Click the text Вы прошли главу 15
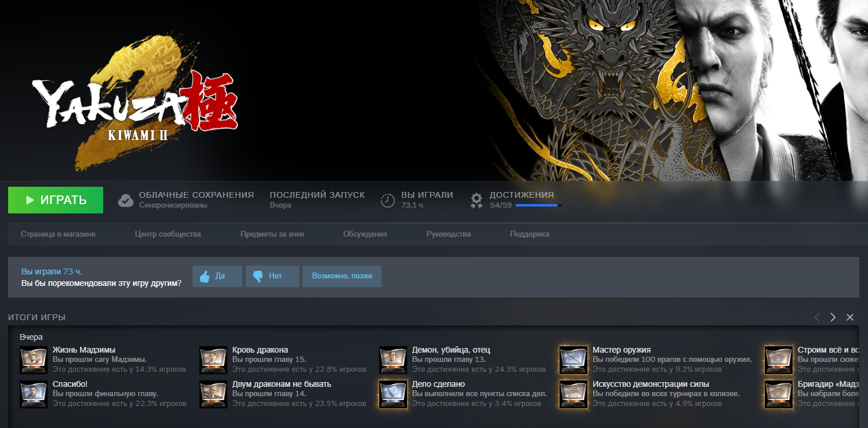Viewport: 868px width, 428px height. [x=270, y=360]
